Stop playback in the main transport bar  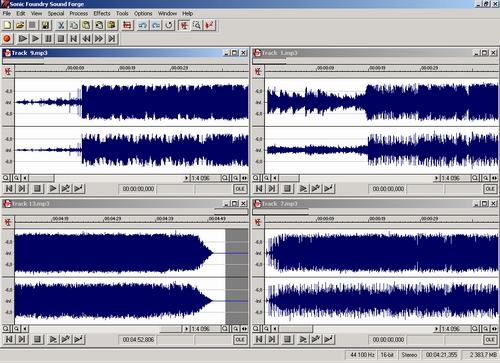click(x=61, y=39)
